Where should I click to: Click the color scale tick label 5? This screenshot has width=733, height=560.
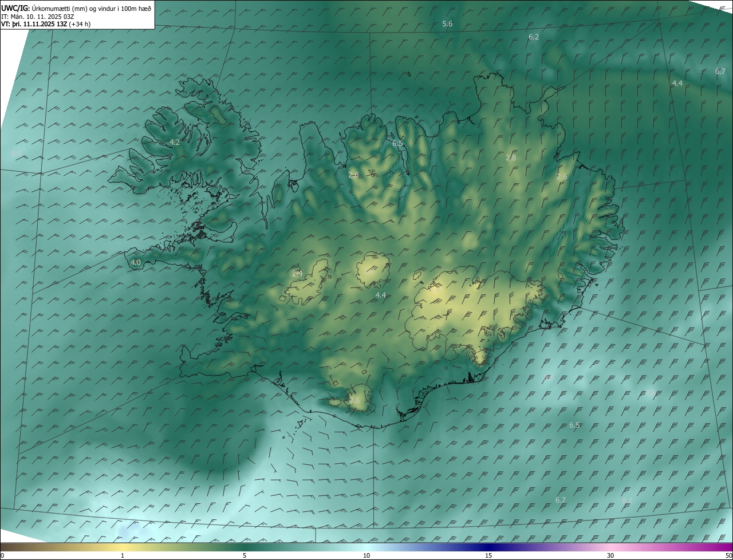(245, 556)
